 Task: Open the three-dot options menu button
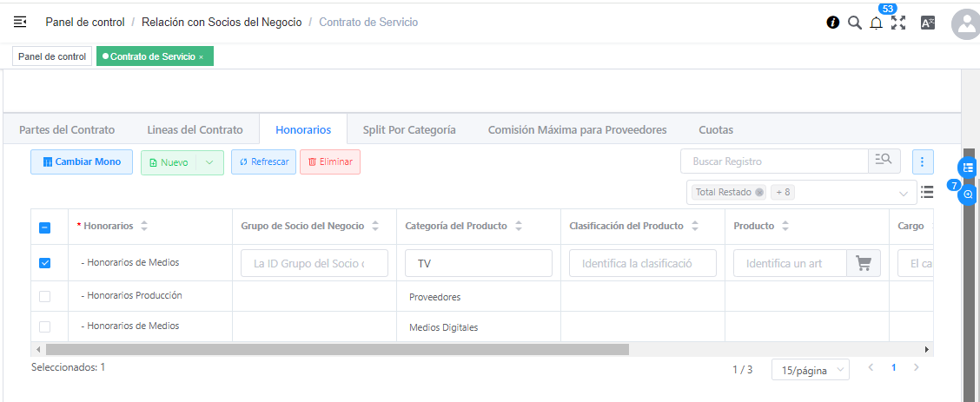(922, 161)
